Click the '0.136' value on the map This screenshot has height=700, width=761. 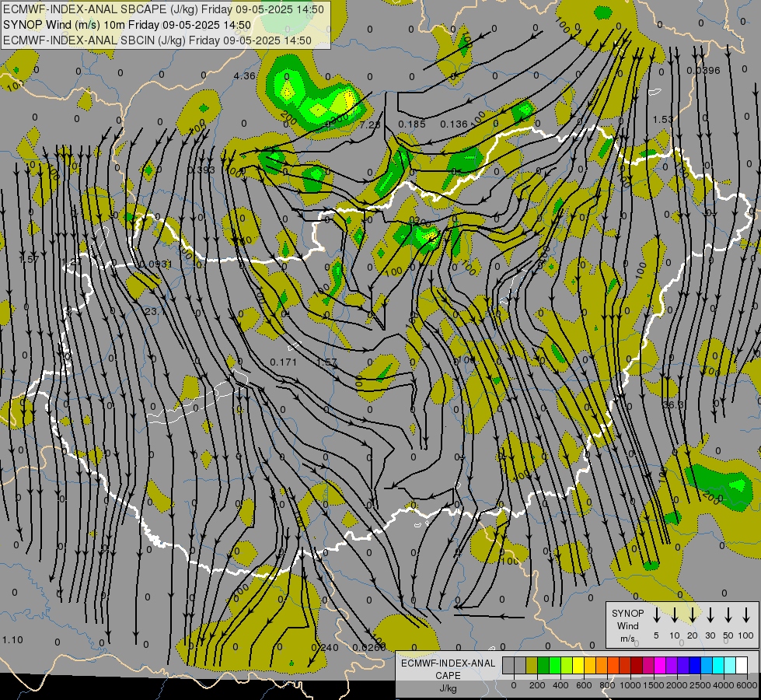(x=454, y=124)
